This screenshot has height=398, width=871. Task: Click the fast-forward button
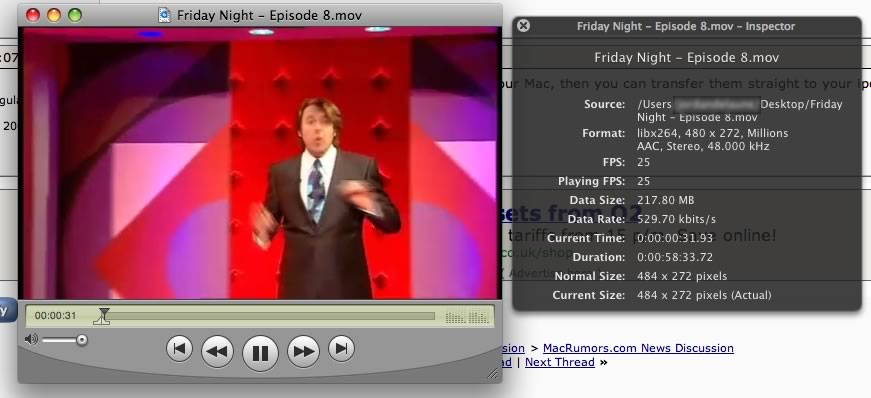point(303,351)
